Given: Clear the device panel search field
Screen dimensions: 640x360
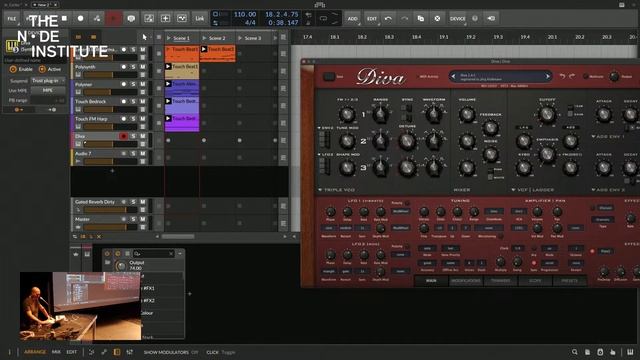Looking at the screenshot, I should click(x=171, y=253).
